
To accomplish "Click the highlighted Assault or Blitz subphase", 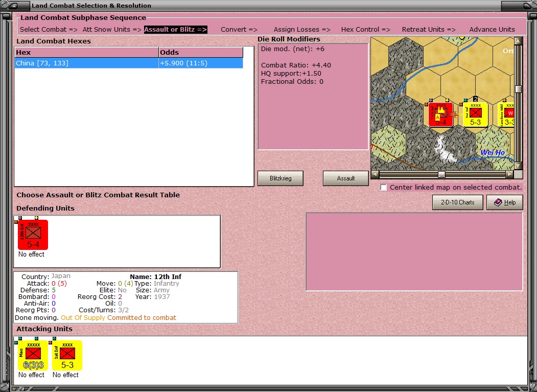I will [x=175, y=30].
